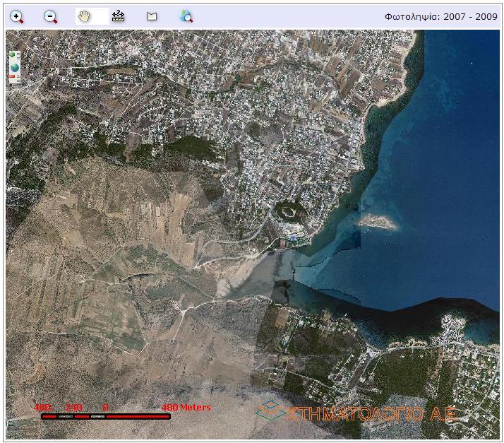Click the green plus on map zoom control
This screenshot has height=443, width=504.
pyautogui.click(x=13, y=54)
